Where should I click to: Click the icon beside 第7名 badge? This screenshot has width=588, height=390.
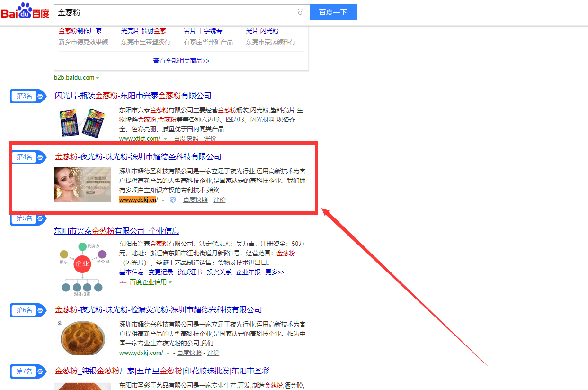click(x=41, y=371)
